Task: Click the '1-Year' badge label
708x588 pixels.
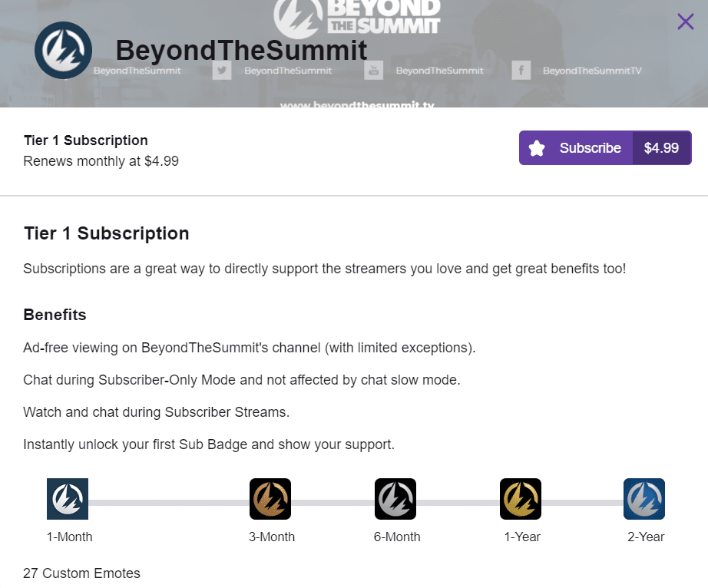Action: point(522,537)
